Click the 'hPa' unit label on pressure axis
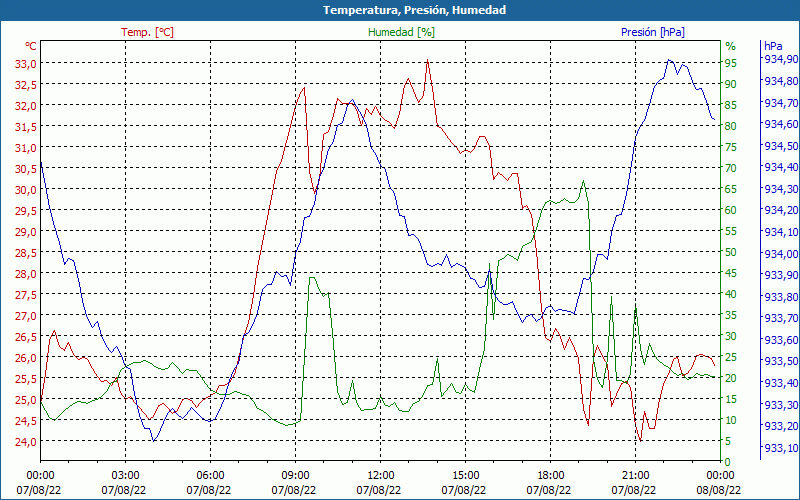 (x=773, y=46)
